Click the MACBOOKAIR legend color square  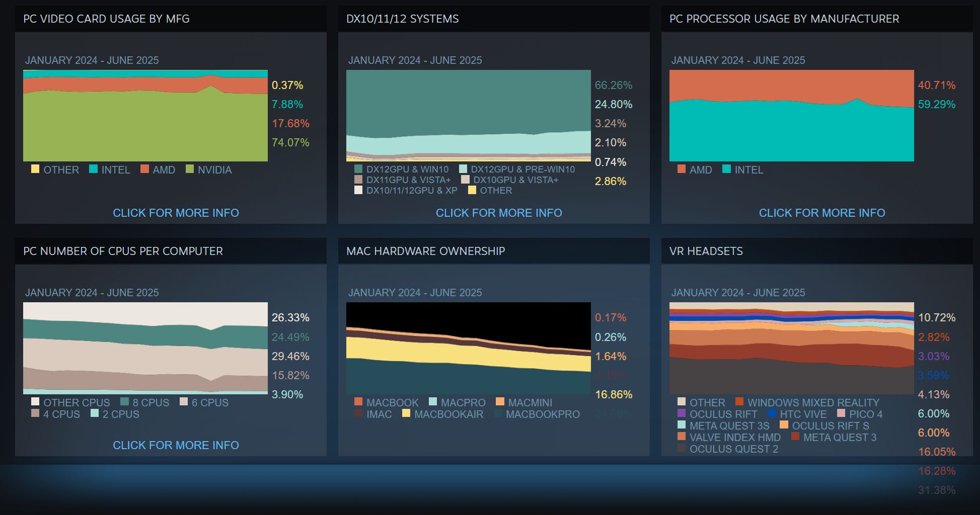tap(406, 413)
